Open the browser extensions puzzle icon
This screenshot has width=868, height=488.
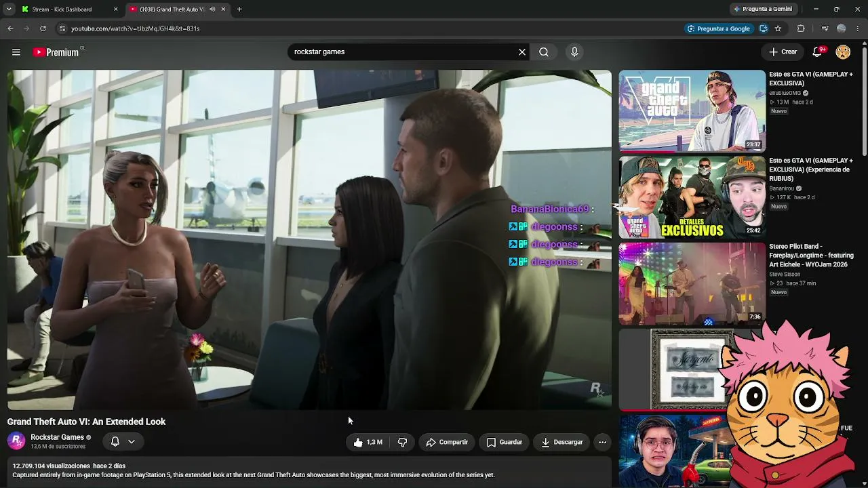(x=801, y=28)
